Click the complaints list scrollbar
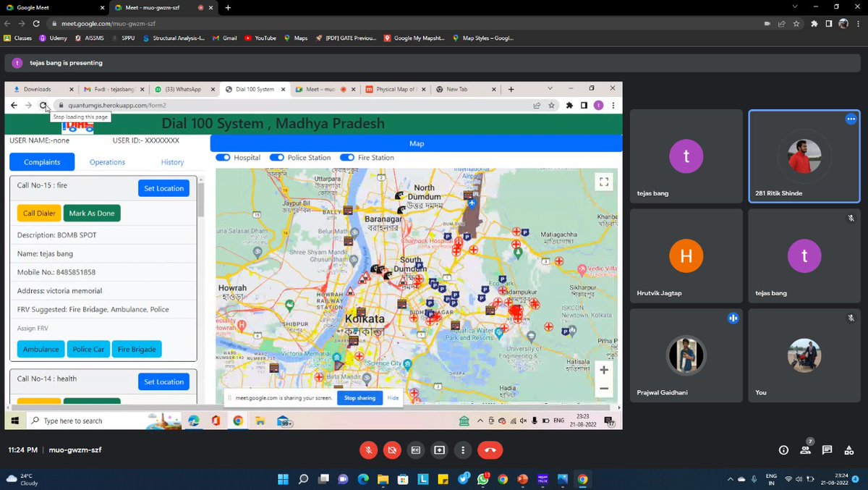This screenshot has width=868, height=490. click(x=201, y=200)
